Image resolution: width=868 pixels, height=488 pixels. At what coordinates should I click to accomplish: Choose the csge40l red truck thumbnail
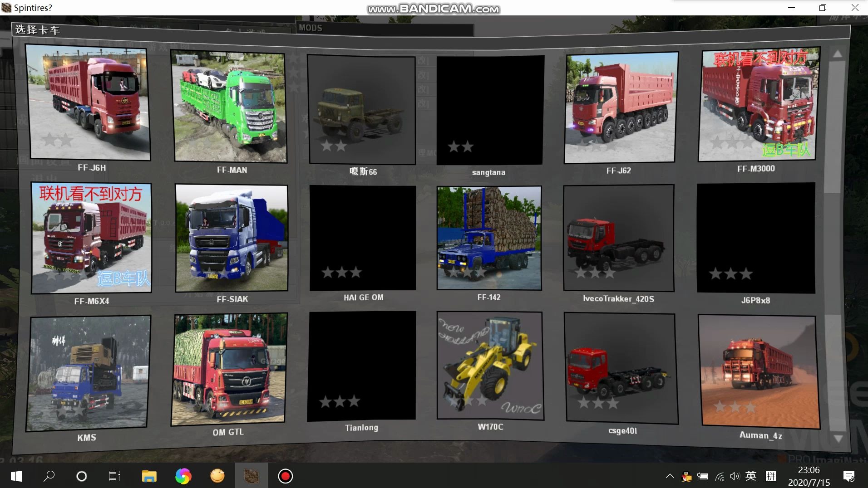tap(621, 368)
